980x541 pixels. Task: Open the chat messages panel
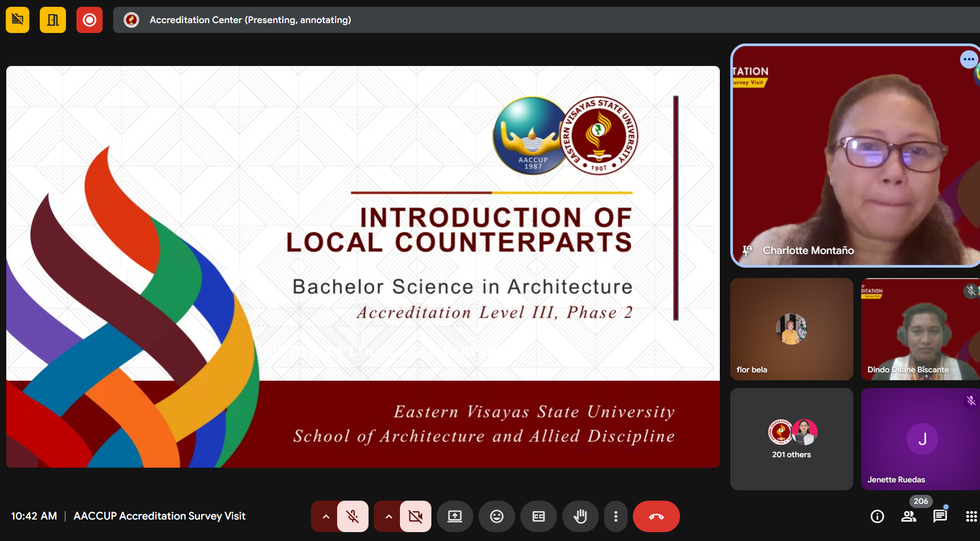(940, 516)
